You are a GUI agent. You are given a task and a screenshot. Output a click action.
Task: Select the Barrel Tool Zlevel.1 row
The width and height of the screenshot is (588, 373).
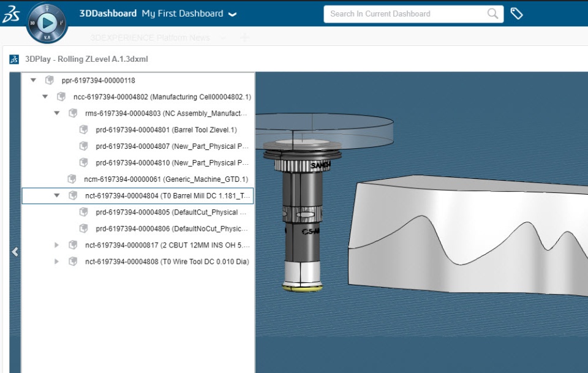tap(138, 130)
